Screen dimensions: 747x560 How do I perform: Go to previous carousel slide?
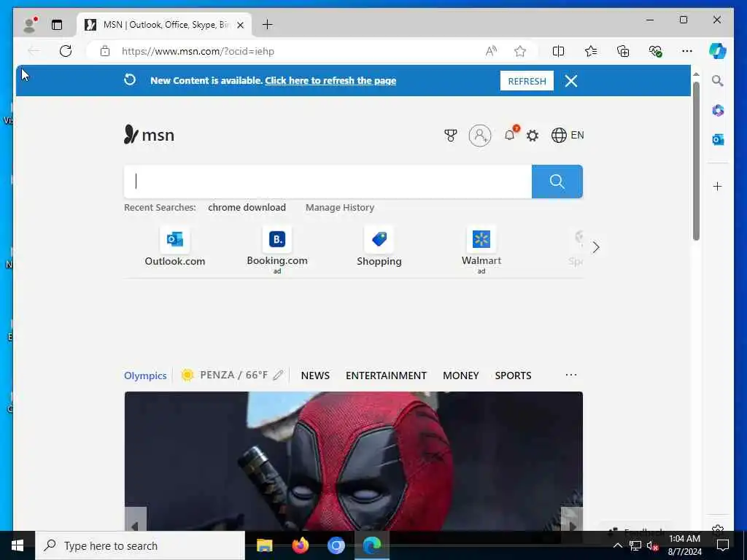(x=135, y=520)
